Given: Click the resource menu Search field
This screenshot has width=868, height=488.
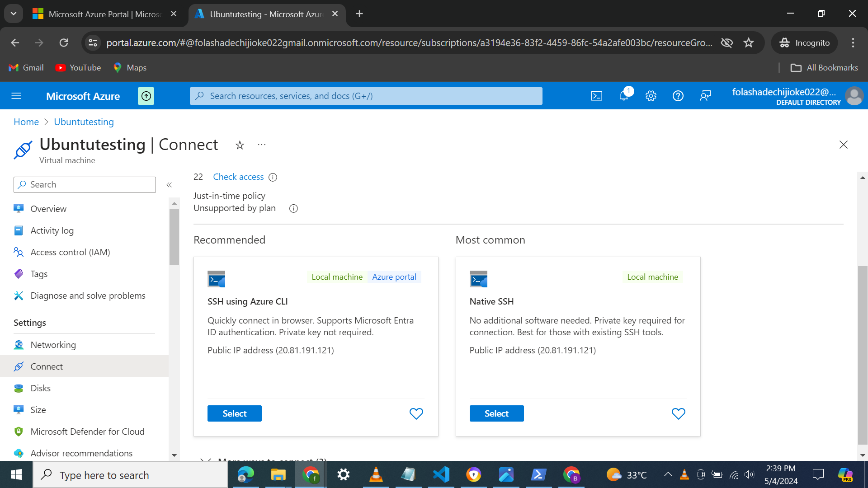Looking at the screenshot, I should click(85, 185).
